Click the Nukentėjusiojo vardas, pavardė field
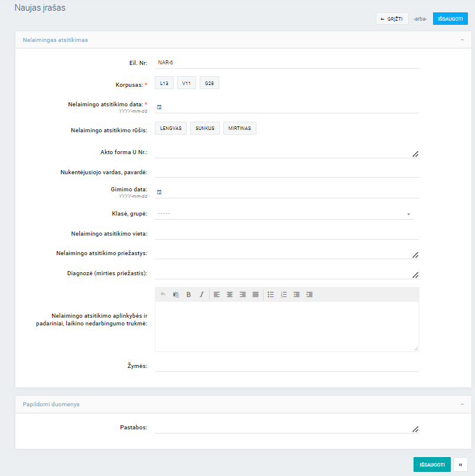The image size is (475, 476). [287, 172]
